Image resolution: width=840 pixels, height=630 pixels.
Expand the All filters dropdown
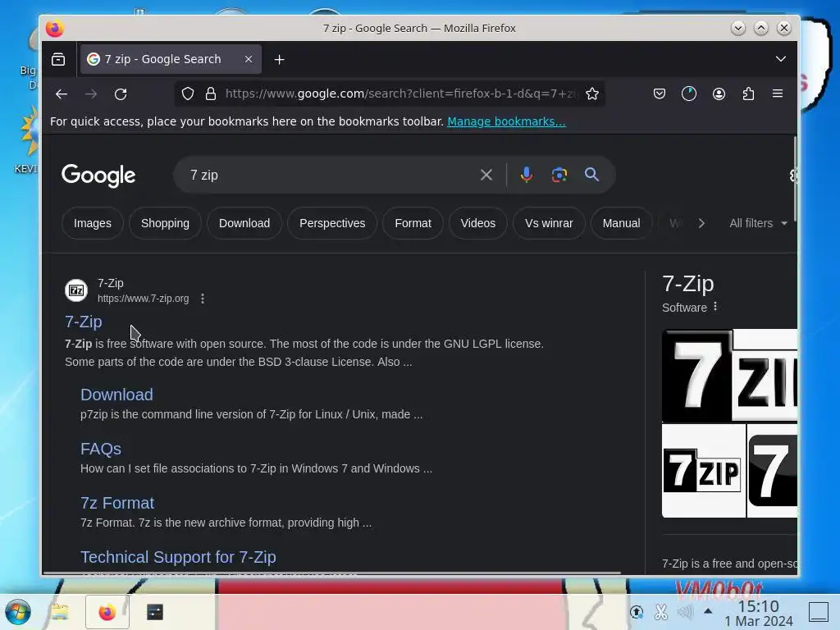point(758,223)
